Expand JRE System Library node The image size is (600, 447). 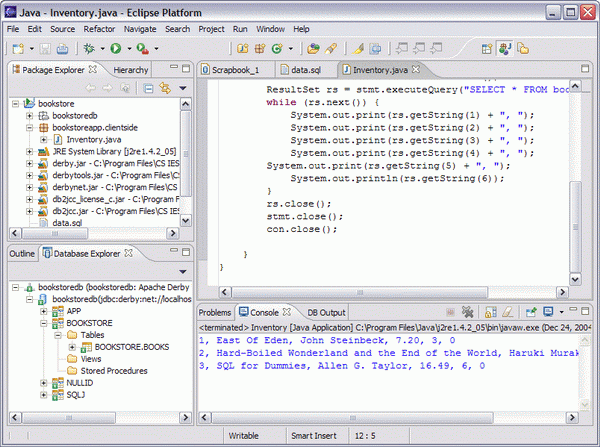coord(29,152)
